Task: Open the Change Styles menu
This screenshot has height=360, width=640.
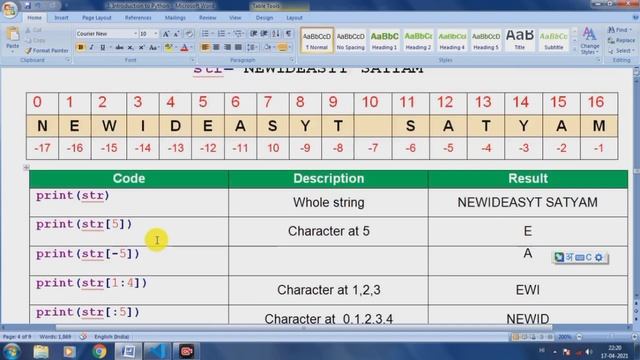Action: 589,41
